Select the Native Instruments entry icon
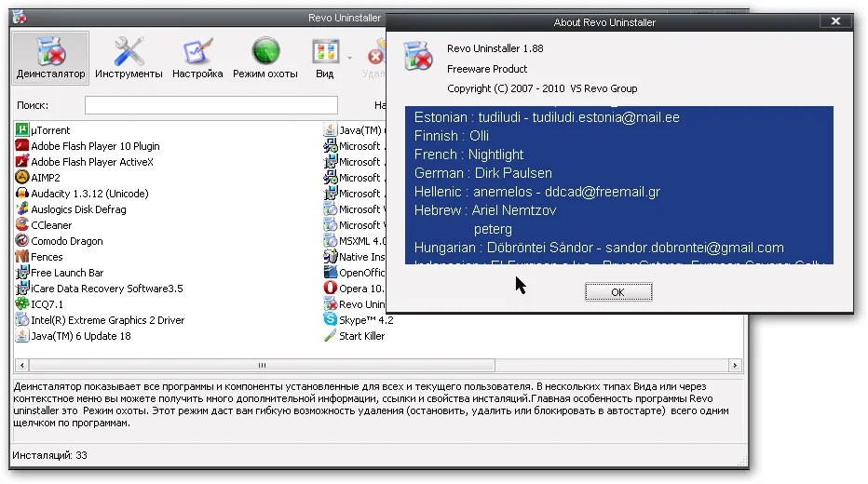Viewport: 868px width, 484px height. pyautogui.click(x=330, y=257)
